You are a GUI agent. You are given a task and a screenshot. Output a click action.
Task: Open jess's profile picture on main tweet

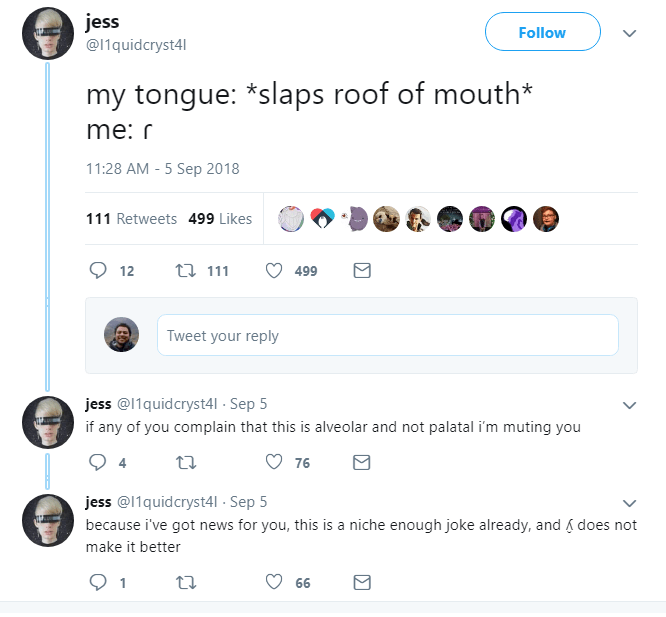(x=48, y=33)
